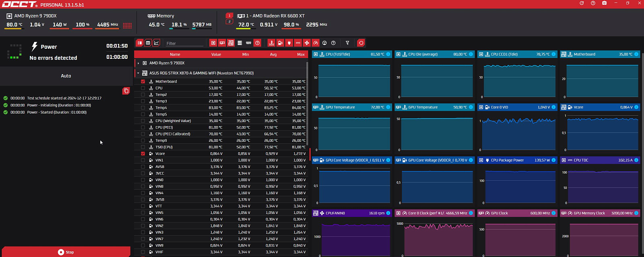Click 'Power - Started' log entry
The height and width of the screenshot is (257, 644).
pyautogui.click(x=57, y=112)
